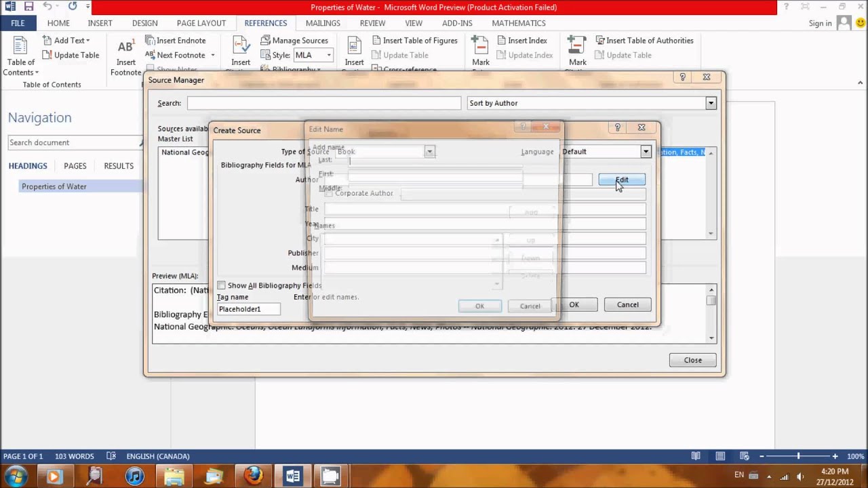Click the zoom out minus button
The image size is (868, 488).
pyautogui.click(x=762, y=456)
